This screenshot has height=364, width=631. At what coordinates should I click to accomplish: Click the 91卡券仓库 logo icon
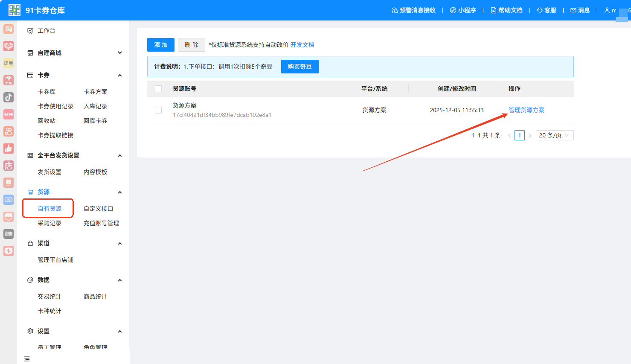(15, 10)
